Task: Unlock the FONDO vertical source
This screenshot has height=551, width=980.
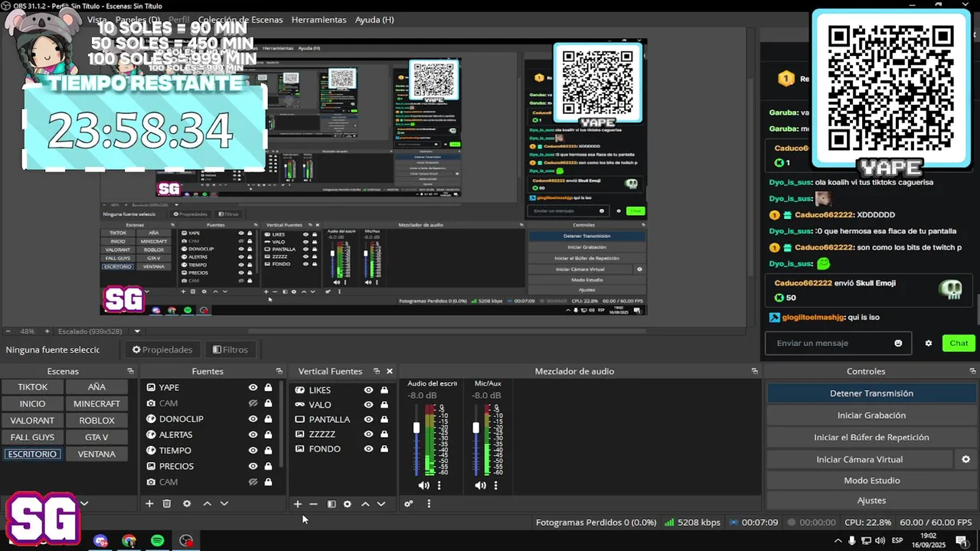Action: tap(384, 448)
